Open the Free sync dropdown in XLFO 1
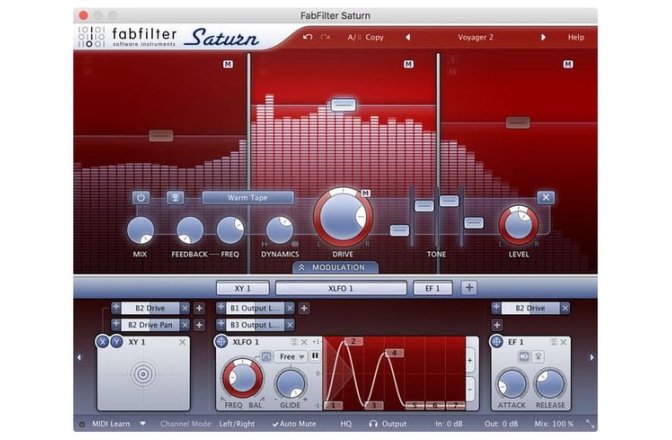Screen dimensions: 672x440 [x=291, y=356]
